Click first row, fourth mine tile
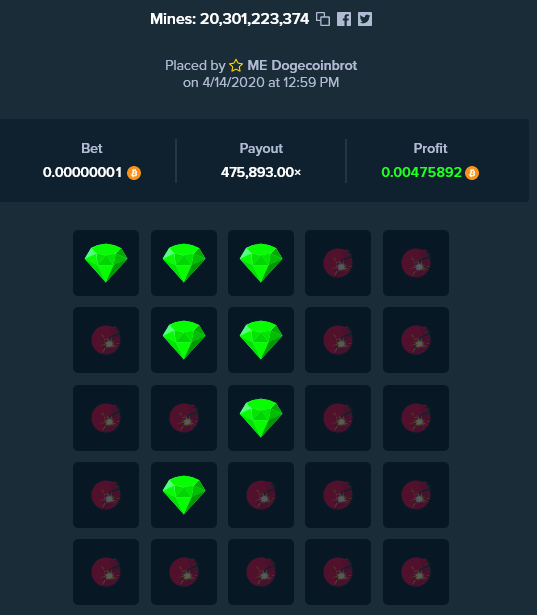The width and height of the screenshot is (537, 615). point(338,263)
